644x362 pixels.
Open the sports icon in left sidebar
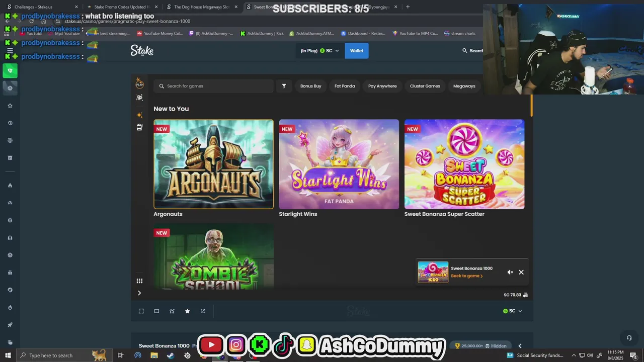point(10,88)
